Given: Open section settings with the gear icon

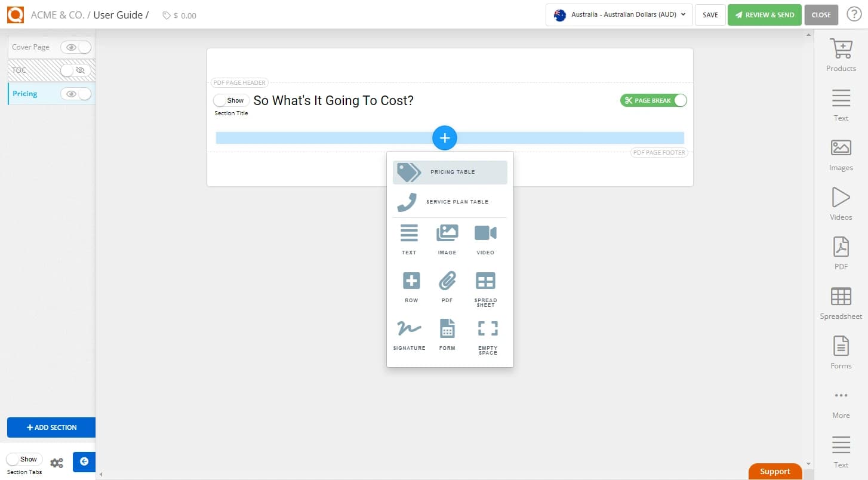Looking at the screenshot, I should [57, 462].
